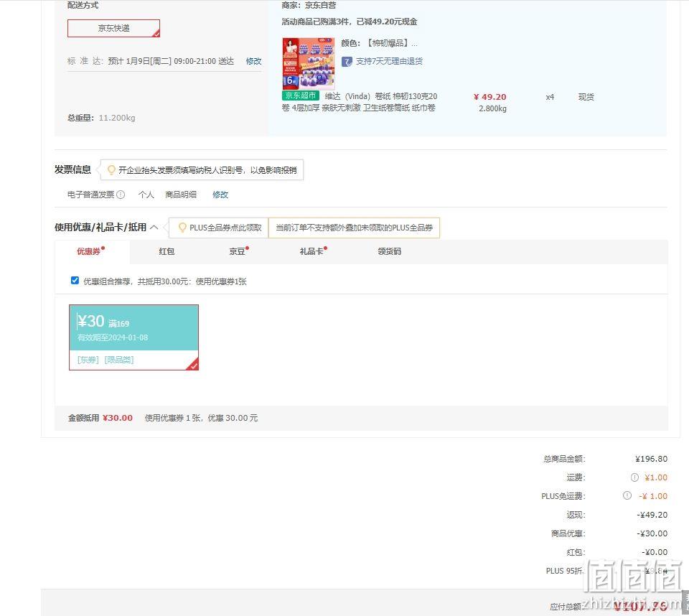Select the ¥30 满169 coupon card
Image resolution: width=689 pixels, height=616 pixels.
pyautogui.click(x=133, y=337)
